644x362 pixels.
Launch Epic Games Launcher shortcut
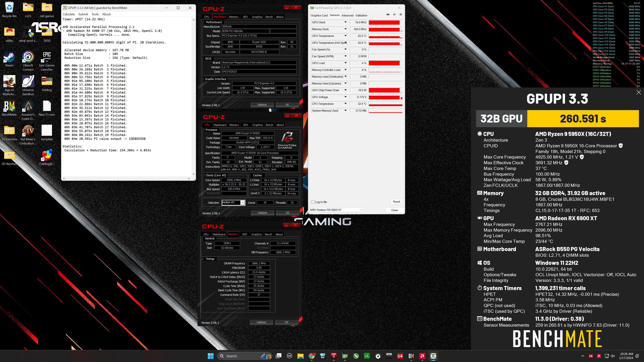pyautogui.click(x=47, y=61)
